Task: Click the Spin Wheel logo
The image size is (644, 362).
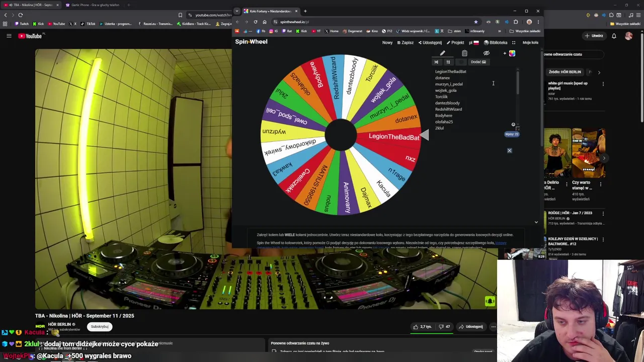Action: 251,42
